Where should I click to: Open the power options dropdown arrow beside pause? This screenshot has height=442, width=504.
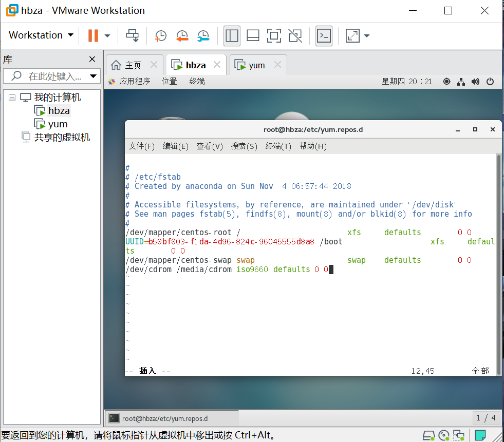(107, 35)
